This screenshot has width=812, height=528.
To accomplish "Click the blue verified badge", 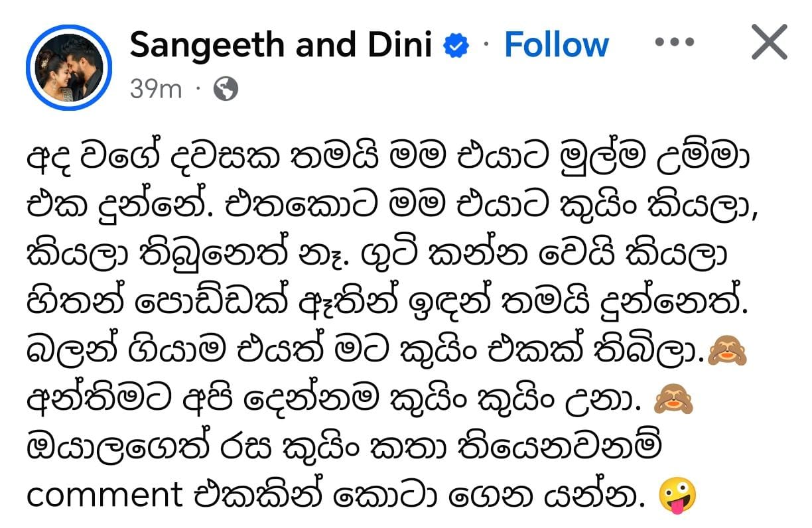I will (x=456, y=45).
